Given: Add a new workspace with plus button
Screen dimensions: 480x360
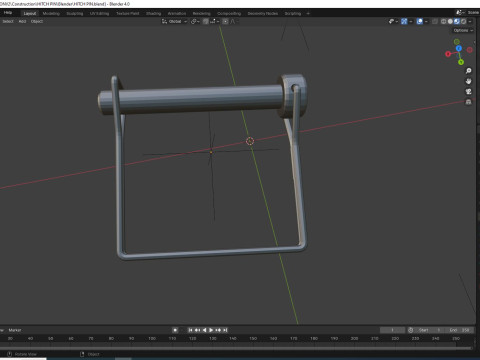Looking at the screenshot, I should click(x=308, y=13).
